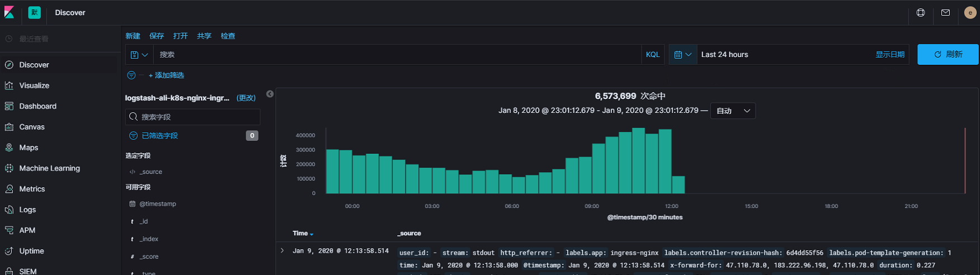
Task: Click the Logs sidebar icon
Action: click(x=9, y=210)
